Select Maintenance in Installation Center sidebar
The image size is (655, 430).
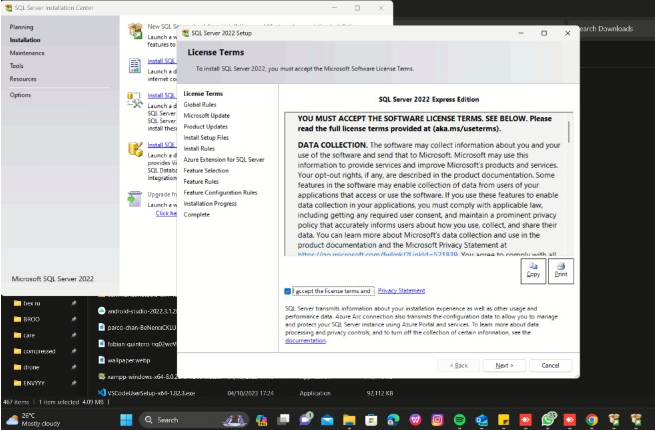point(27,53)
